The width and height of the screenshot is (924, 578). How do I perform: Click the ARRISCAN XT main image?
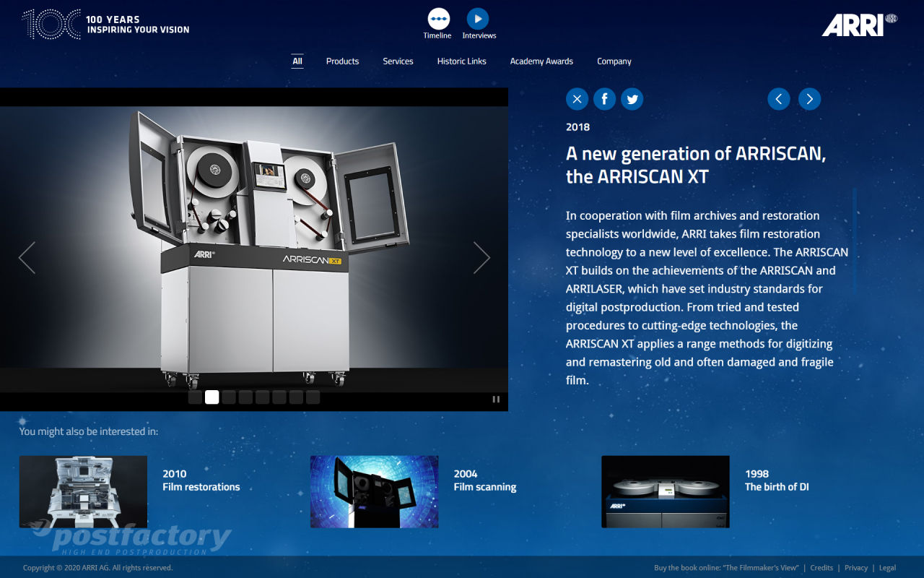[x=254, y=249]
